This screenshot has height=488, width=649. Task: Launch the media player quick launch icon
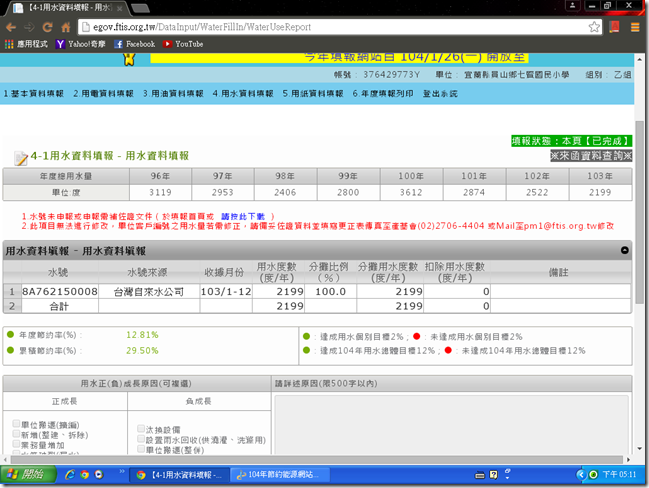tap(99, 474)
